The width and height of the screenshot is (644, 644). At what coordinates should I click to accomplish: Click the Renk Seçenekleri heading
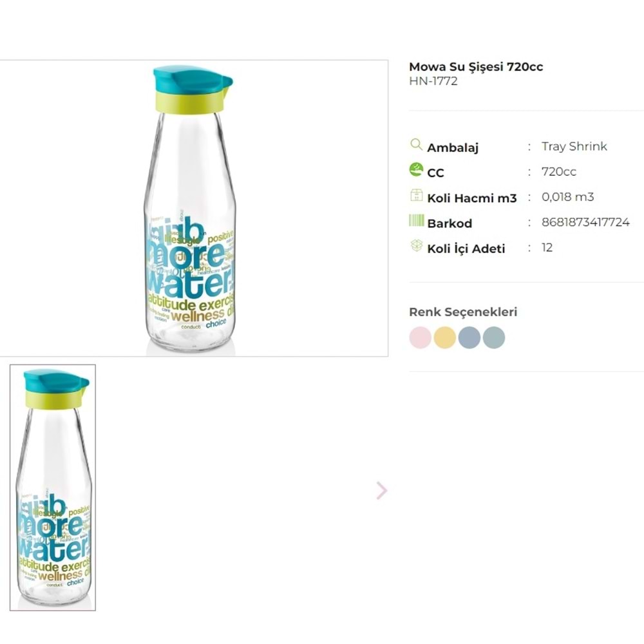click(x=463, y=312)
